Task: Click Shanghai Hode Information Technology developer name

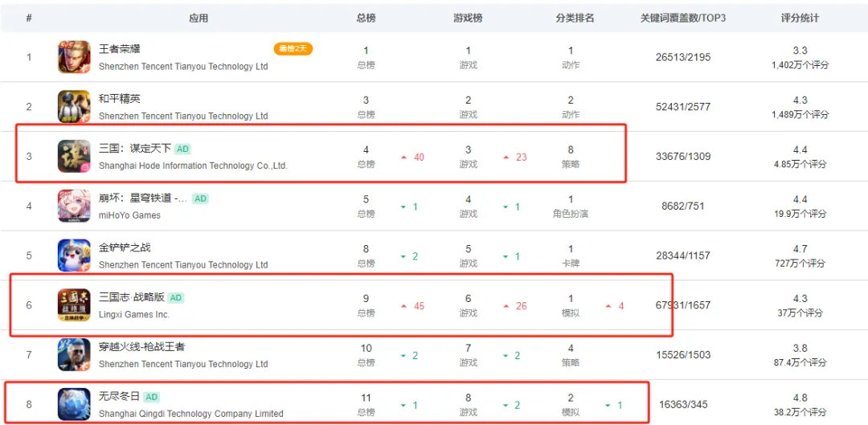Action: [x=193, y=166]
